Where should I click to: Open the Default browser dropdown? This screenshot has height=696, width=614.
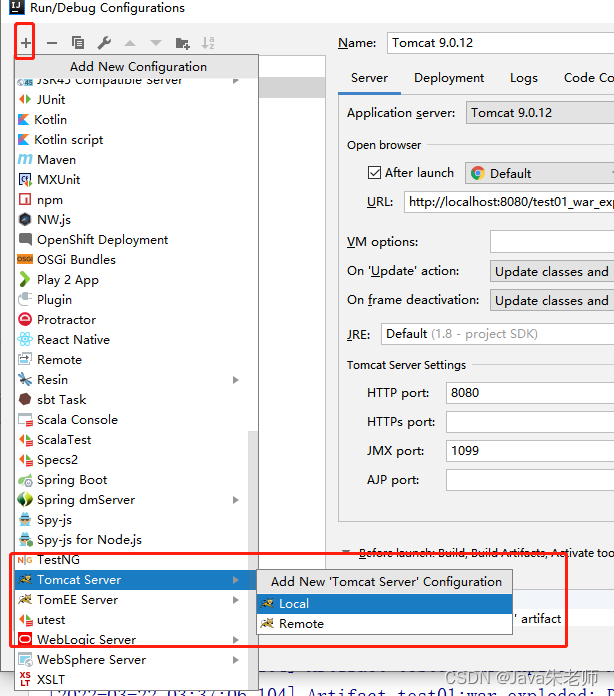(539, 173)
